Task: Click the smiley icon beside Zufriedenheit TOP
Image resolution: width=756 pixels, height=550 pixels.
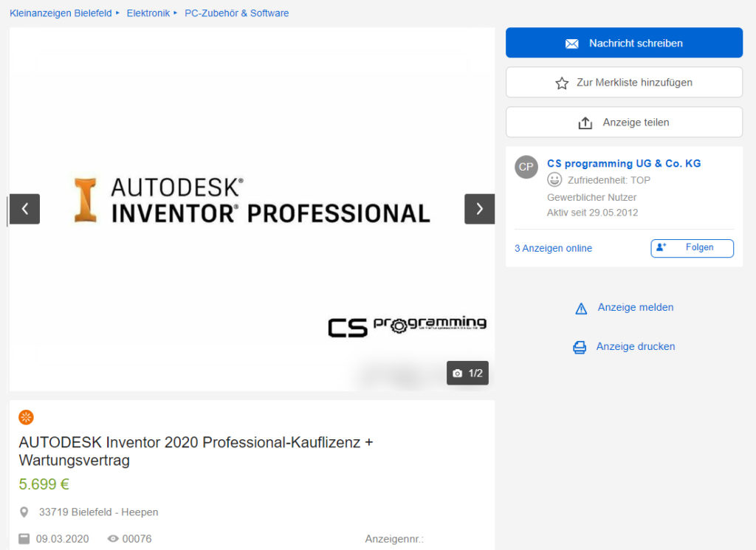Action: click(x=554, y=179)
